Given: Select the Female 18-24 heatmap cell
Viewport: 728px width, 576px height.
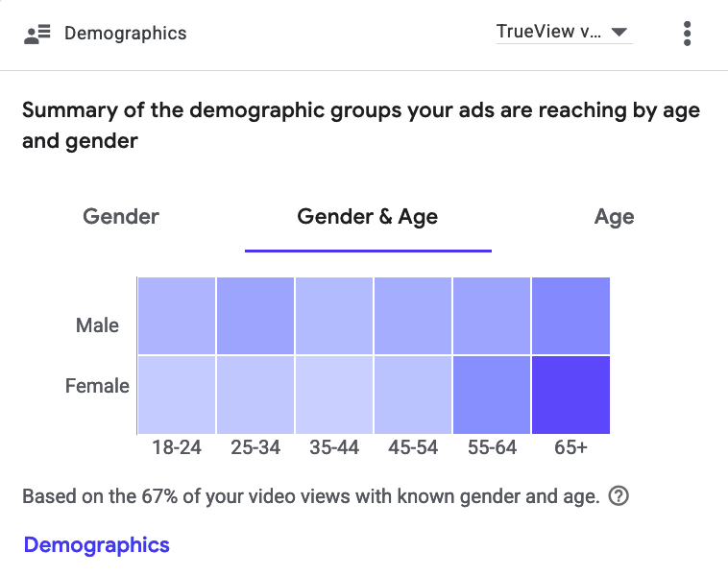Looking at the screenshot, I should point(177,395).
